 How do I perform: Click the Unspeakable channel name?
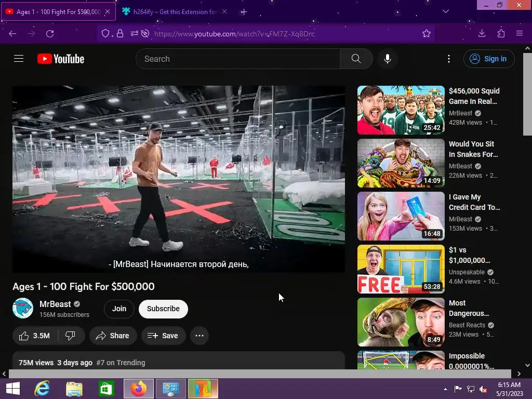(x=467, y=272)
